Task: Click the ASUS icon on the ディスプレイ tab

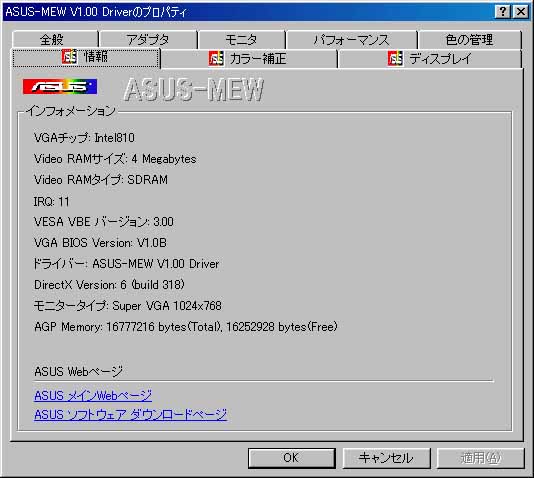Action: 395,59
